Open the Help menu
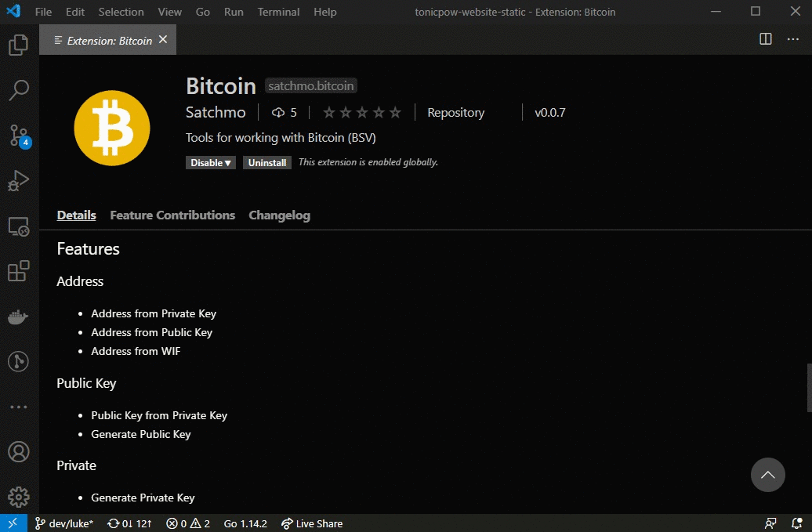The image size is (812, 532). [x=324, y=12]
